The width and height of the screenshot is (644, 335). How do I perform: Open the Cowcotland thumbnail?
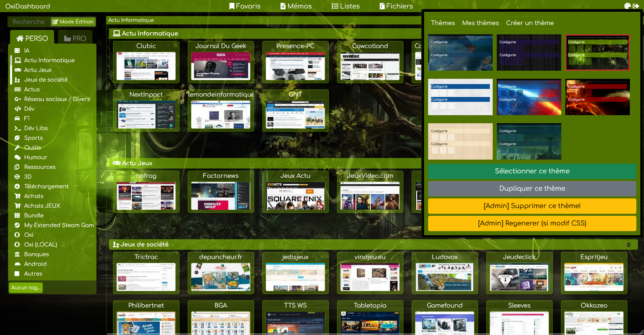coord(370,66)
